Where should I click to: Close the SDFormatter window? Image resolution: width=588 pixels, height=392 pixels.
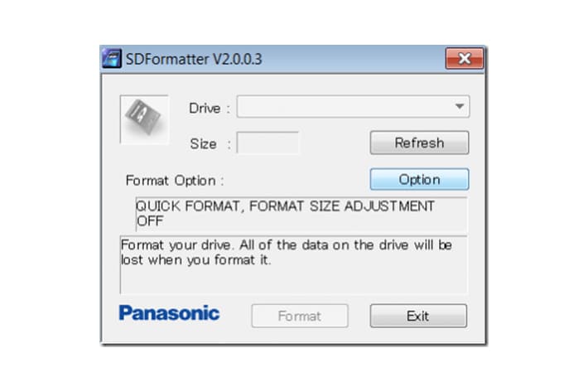(x=465, y=58)
